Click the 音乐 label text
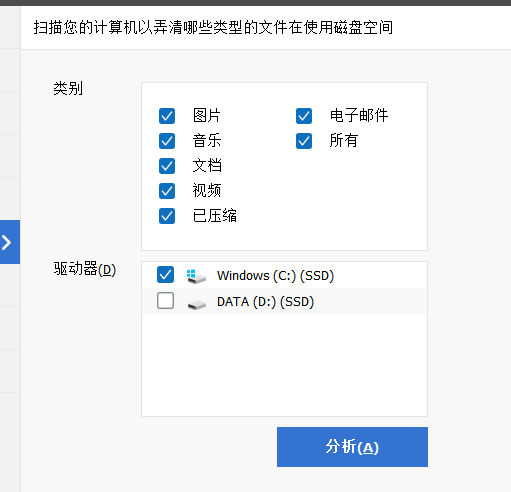 point(207,140)
